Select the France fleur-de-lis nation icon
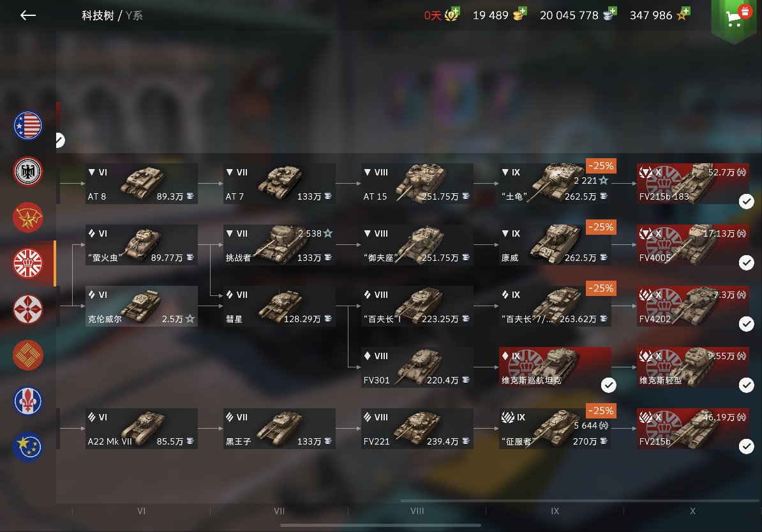Screen dimensions: 762x532 coord(27,401)
